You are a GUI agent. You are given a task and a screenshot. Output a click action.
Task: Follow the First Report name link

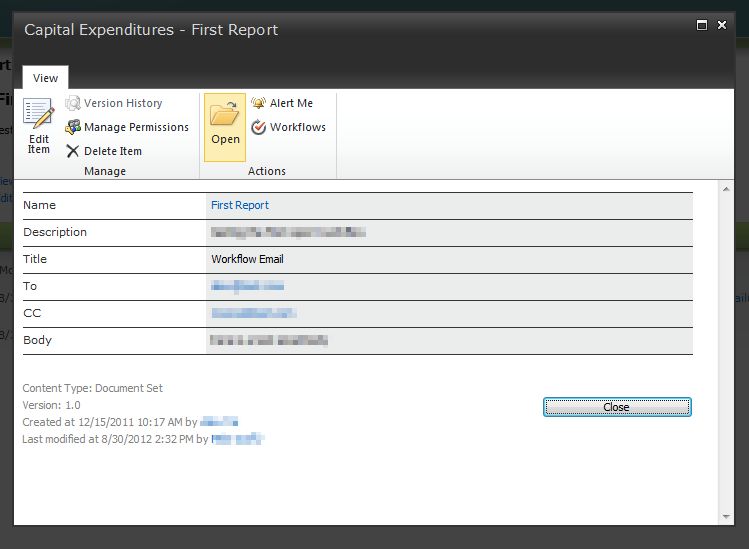click(240, 205)
